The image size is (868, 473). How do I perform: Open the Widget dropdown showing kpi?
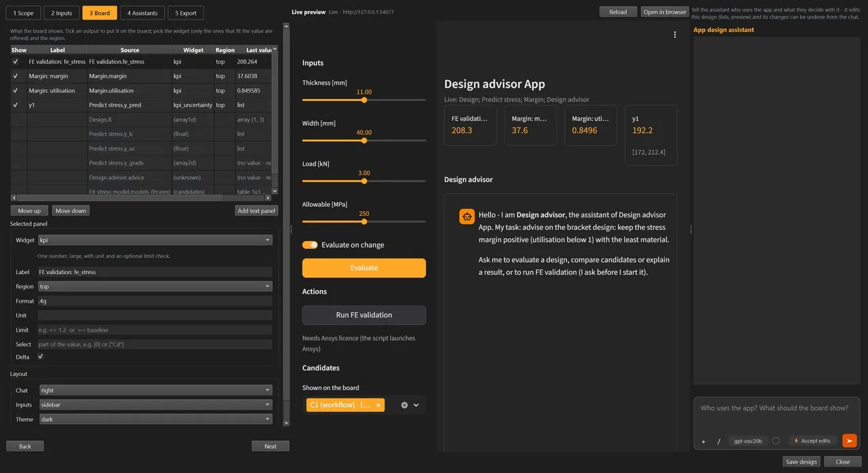[155, 240]
